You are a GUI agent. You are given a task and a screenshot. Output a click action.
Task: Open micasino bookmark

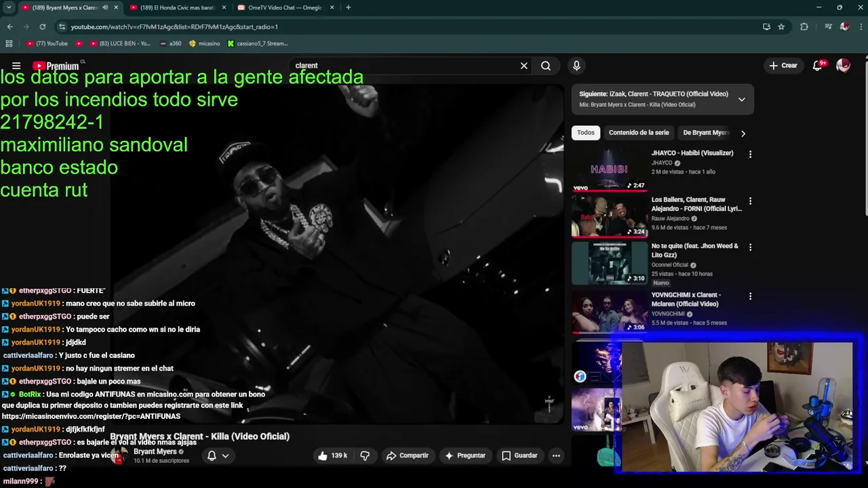click(205, 43)
